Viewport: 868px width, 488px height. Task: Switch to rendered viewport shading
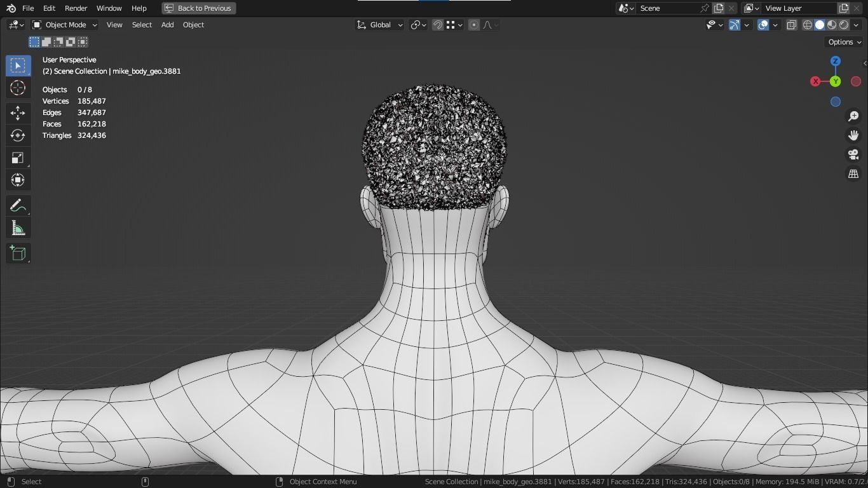coord(844,25)
